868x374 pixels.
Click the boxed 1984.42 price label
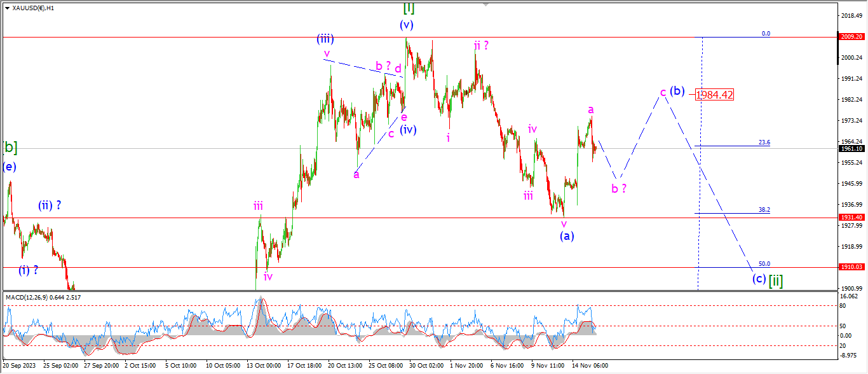tap(714, 95)
